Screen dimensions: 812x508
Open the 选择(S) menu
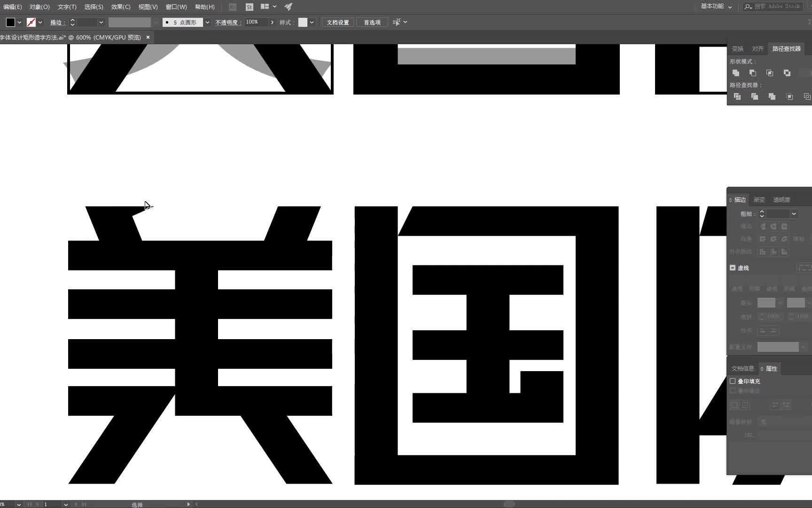point(94,7)
